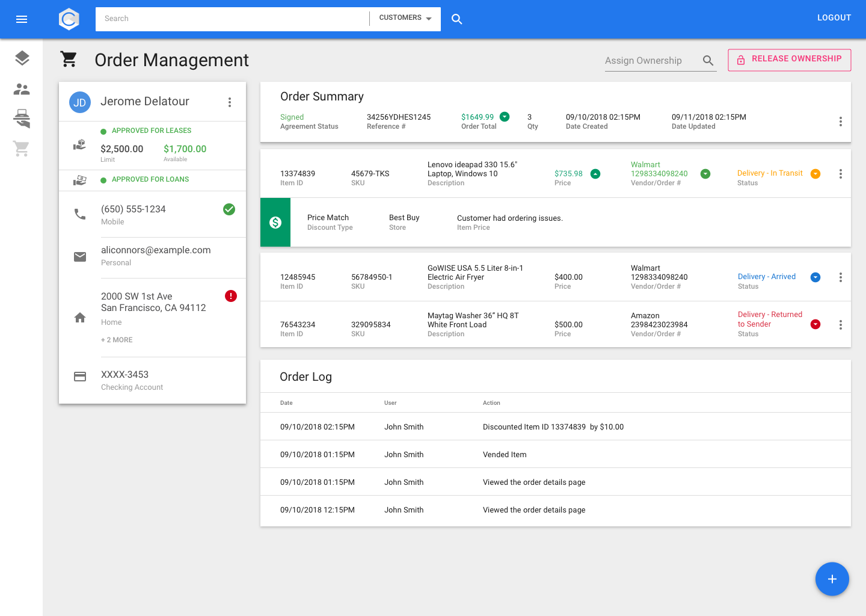The height and width of the screenshot is (616, 866).
Task: Click the layers icon in sidebar
Action: 22,58
